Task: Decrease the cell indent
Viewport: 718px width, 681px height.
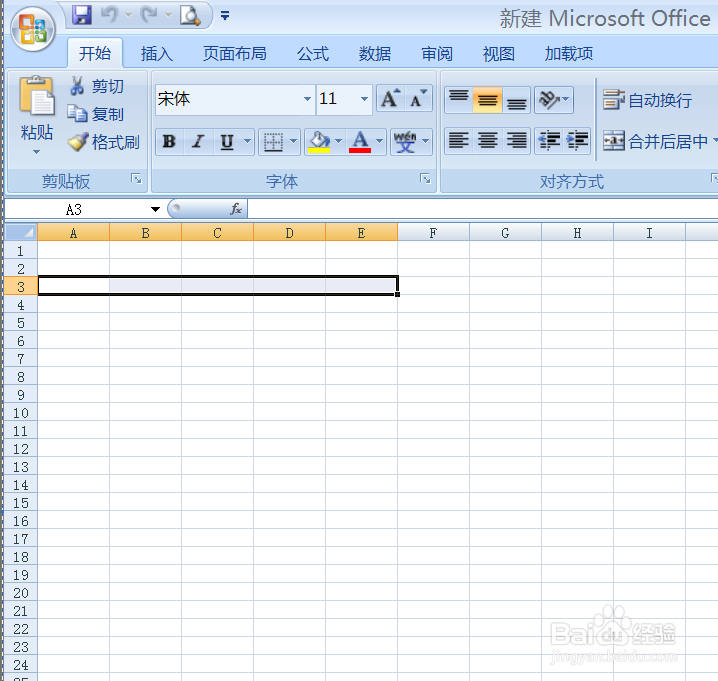Action: [x=549, y=141]
